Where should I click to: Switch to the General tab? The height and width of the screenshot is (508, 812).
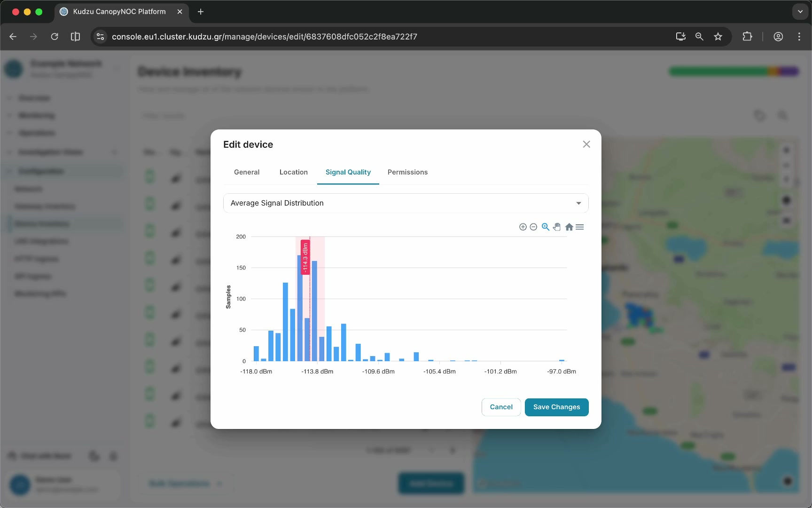click(x=247, y=172)
